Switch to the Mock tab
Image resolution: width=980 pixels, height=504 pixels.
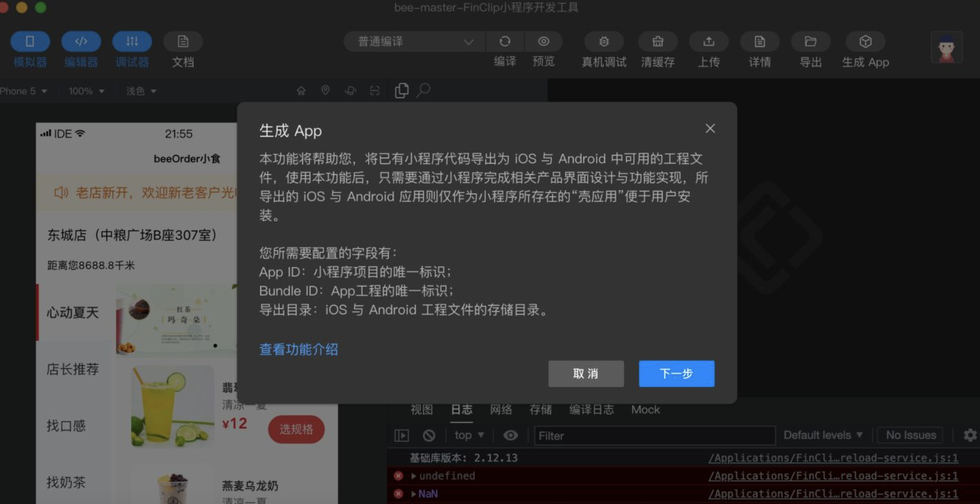[645, 410]
